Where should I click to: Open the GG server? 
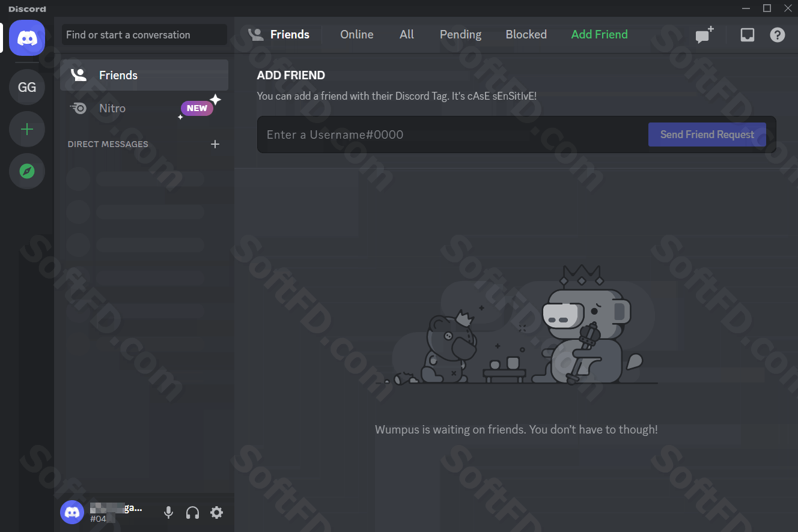pyautogui.click(x=27, y=87)
